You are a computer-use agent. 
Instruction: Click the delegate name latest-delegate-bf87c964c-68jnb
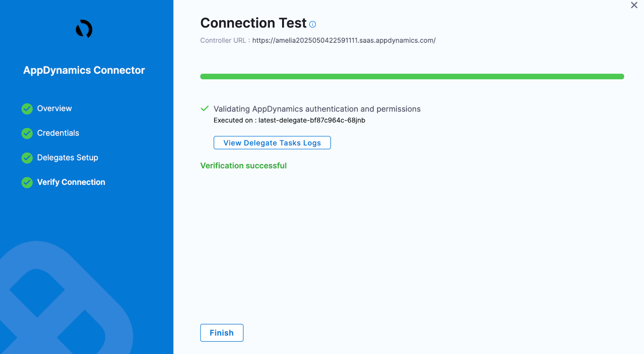[x=312, y=120]
